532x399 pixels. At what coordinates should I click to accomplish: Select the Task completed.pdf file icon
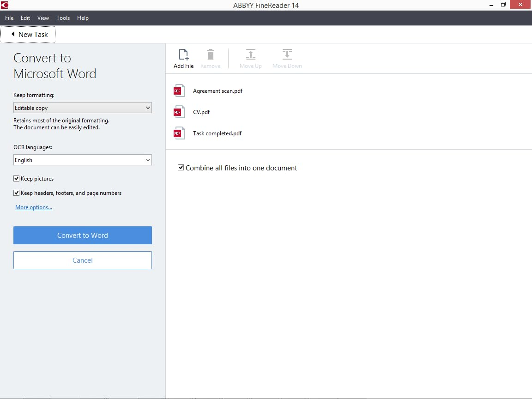click(x=179, y=133)
